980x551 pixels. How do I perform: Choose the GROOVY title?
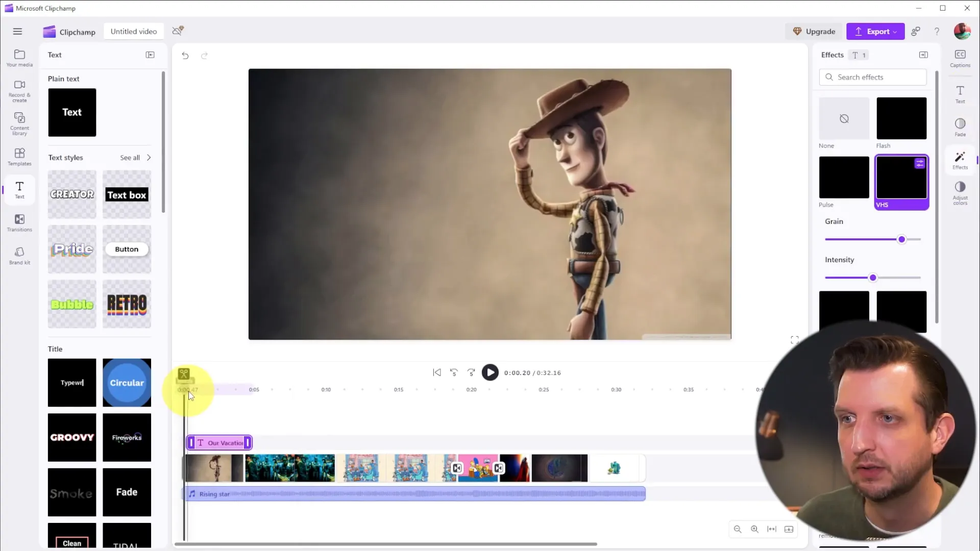tap(72, 437)
